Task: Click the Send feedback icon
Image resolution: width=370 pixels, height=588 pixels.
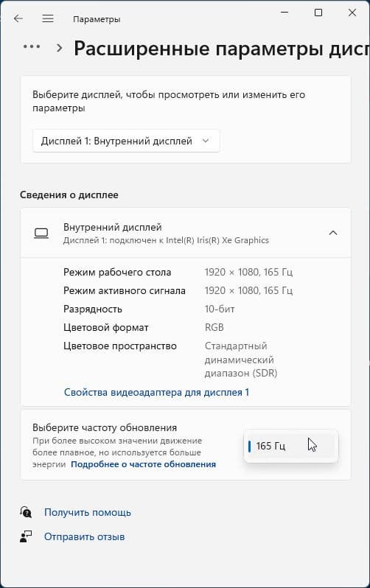Action: tap(26, 536)
